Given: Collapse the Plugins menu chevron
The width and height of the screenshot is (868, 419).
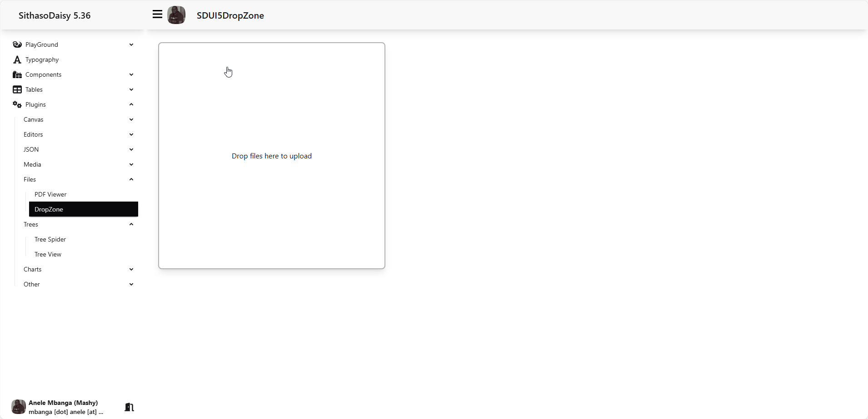Looking at the screenshot, I should coord(131,104).
